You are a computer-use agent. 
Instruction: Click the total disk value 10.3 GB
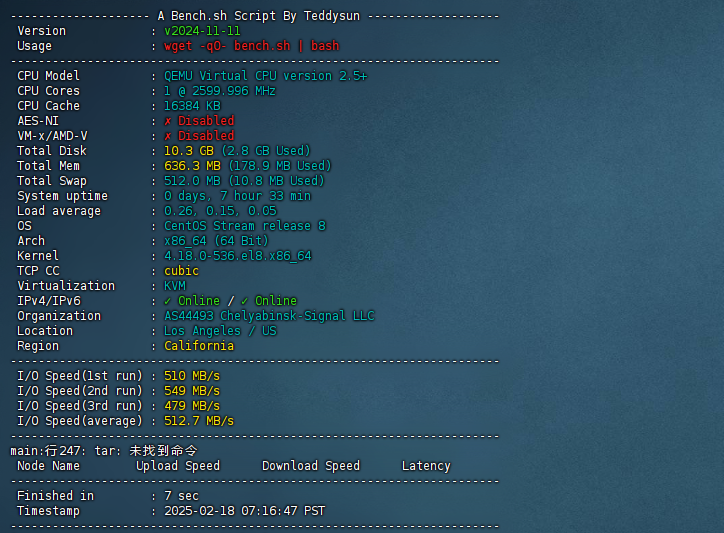[x=185, y=151]
